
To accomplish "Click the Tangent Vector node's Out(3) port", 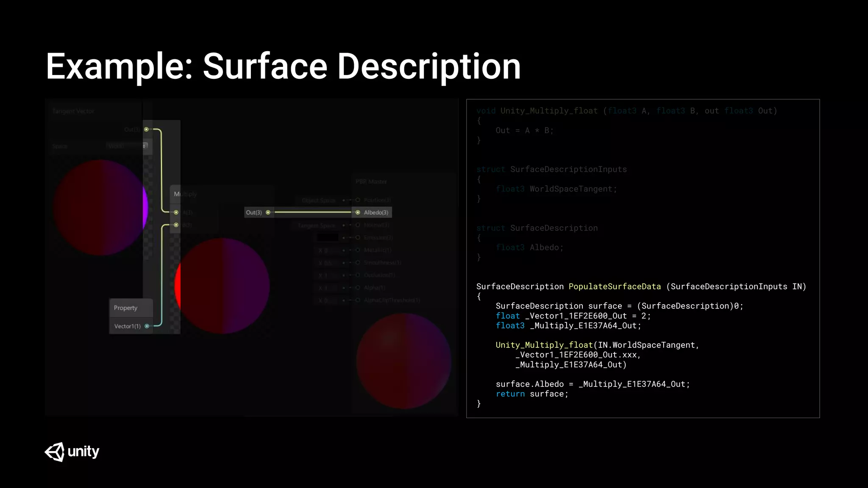I will 146,129.
